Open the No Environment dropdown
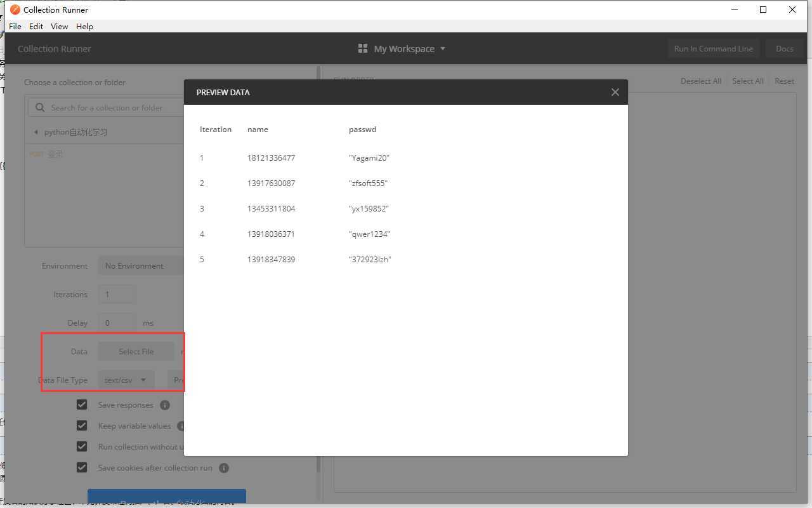The width and height of the screenshot is (812, 508). (x=141, y=266)
